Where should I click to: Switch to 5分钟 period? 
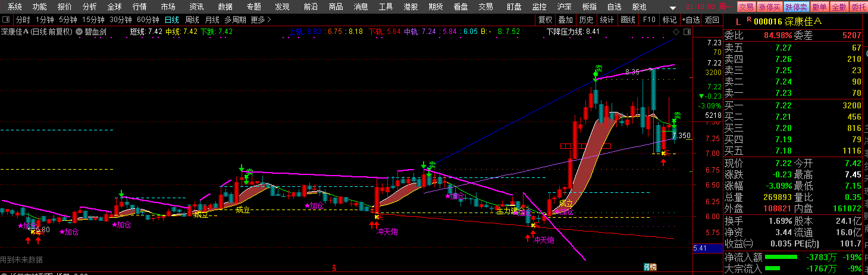[68, 20]
